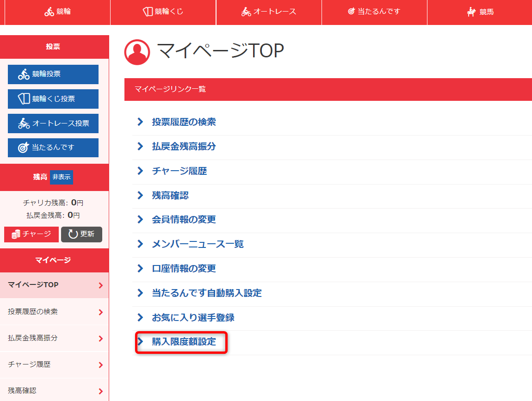
Task: Click the lottery ticket icon on 競輪くじ tab
Action: coord(147,12)
